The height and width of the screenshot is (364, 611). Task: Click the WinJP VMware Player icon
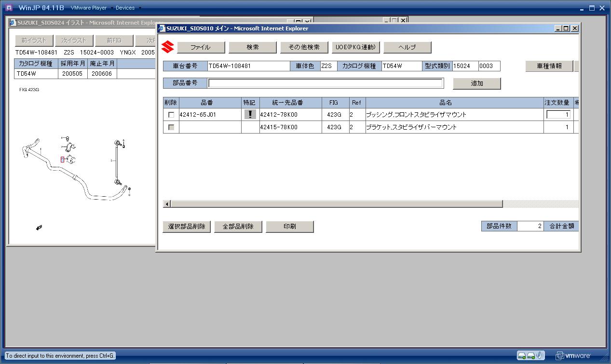tap(9, 8)
